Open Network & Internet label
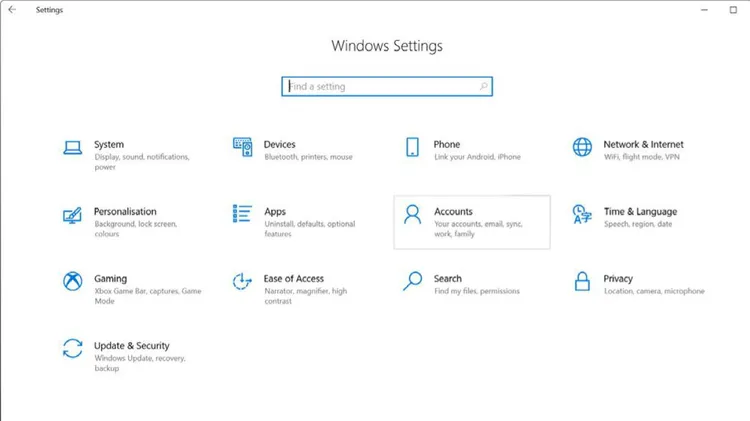Screen dimensions: 750x421 [643, 144]
